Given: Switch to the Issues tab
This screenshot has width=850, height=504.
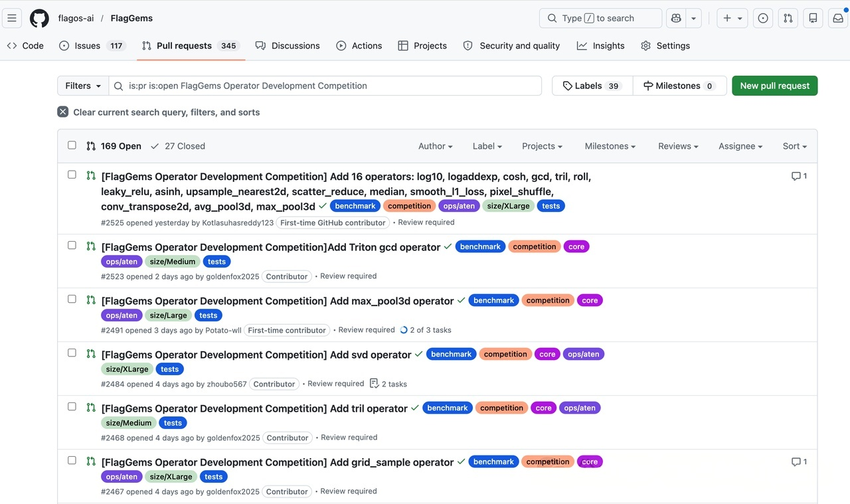Looking at the screenshot, I should click(x=92, y=46).
